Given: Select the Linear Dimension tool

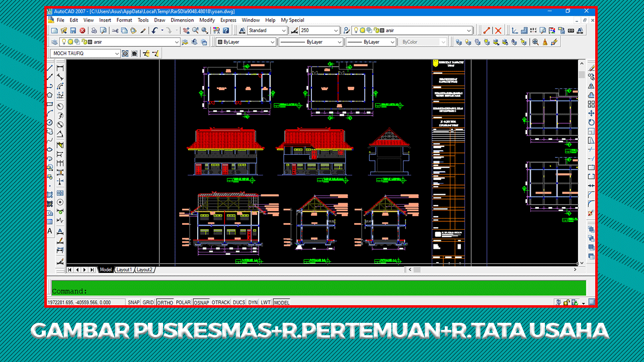Looking at the screenshot, I should point(60,68).
